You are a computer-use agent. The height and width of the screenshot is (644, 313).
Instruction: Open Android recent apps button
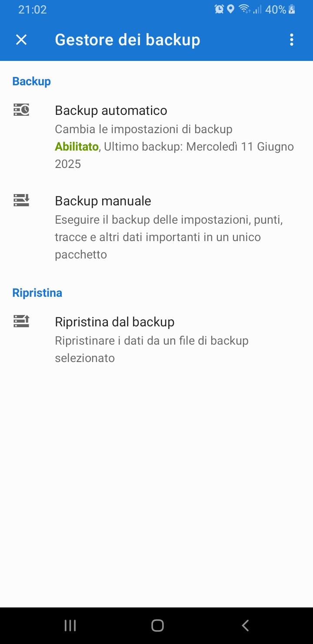[70, 626]
